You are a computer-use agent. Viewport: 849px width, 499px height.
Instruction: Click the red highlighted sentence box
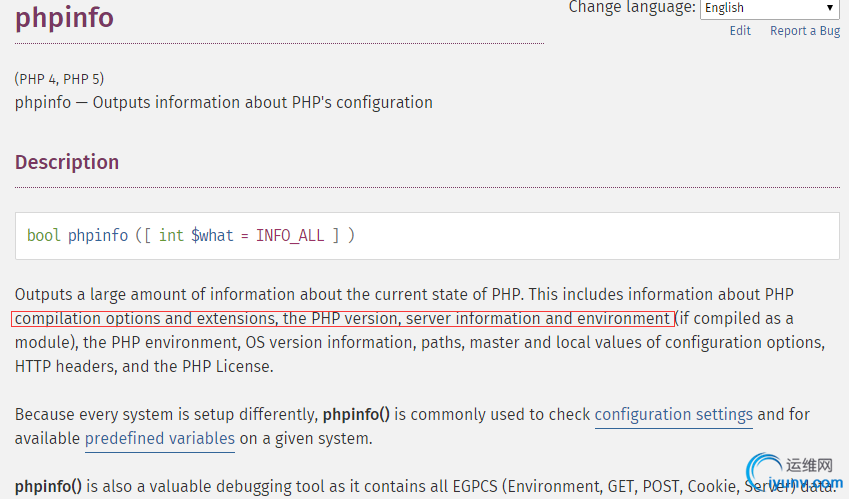pyautogui.click(x=343, y=318)
